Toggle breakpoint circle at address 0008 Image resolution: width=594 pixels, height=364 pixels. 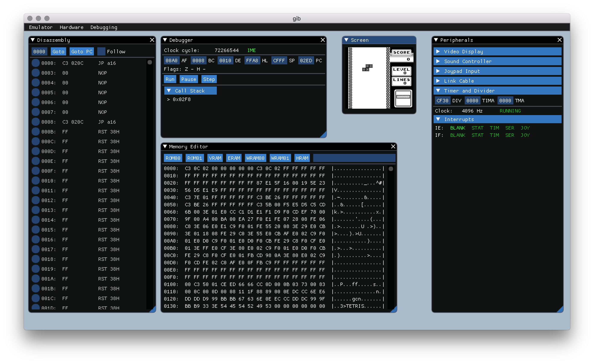36,122
